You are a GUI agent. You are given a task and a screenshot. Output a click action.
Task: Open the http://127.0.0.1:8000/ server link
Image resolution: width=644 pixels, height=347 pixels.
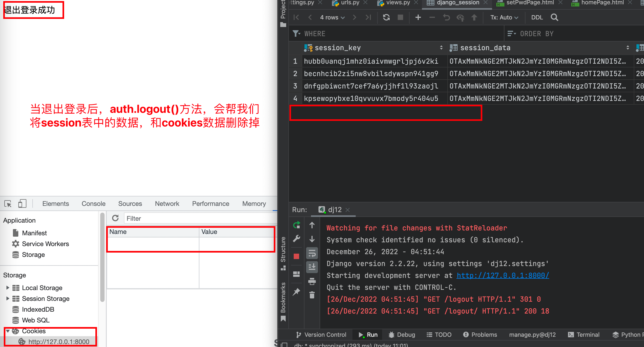click(503, 275)
